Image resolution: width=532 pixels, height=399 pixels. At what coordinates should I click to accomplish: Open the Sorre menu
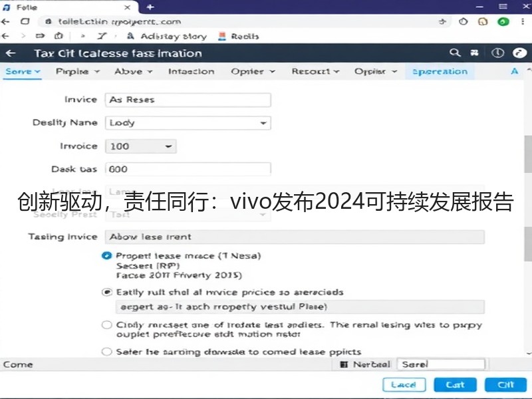point(23,71)
